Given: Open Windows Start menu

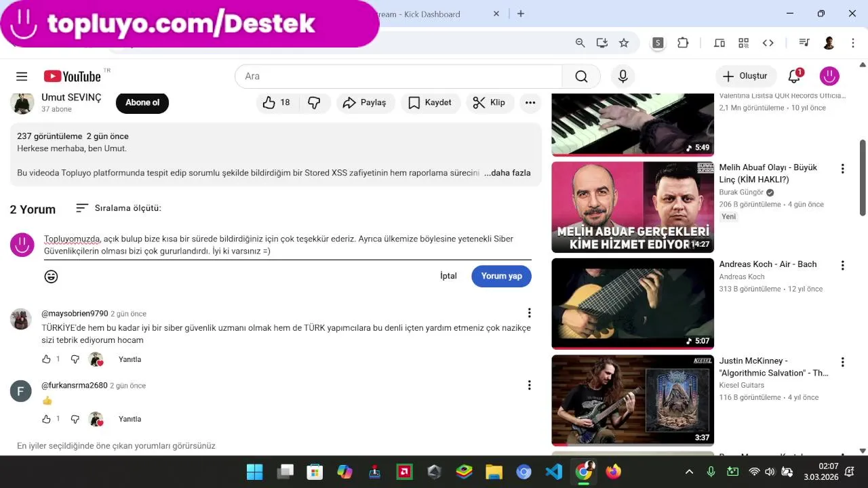Looking at the screenshot, I should point(254,472).
